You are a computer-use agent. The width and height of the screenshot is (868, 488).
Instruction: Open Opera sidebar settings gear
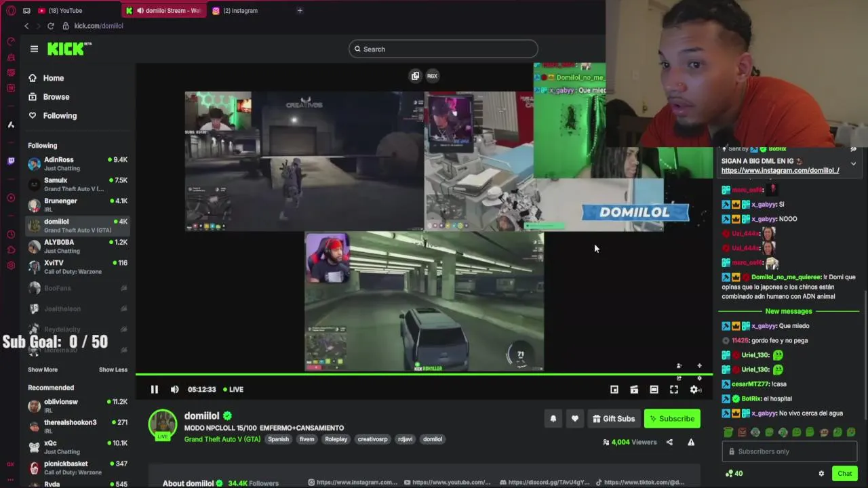(11, 265)
